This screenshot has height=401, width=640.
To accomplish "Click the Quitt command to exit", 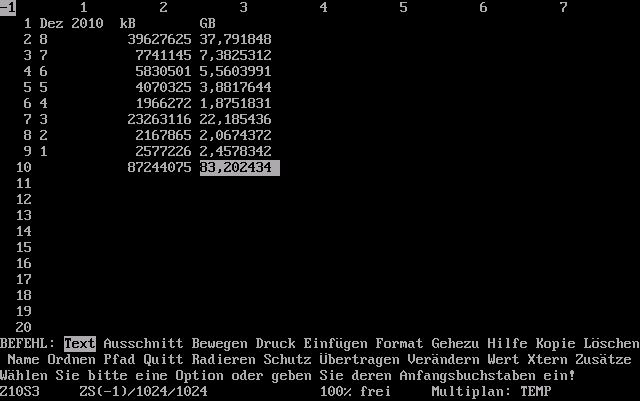I will tap(163, 359).
